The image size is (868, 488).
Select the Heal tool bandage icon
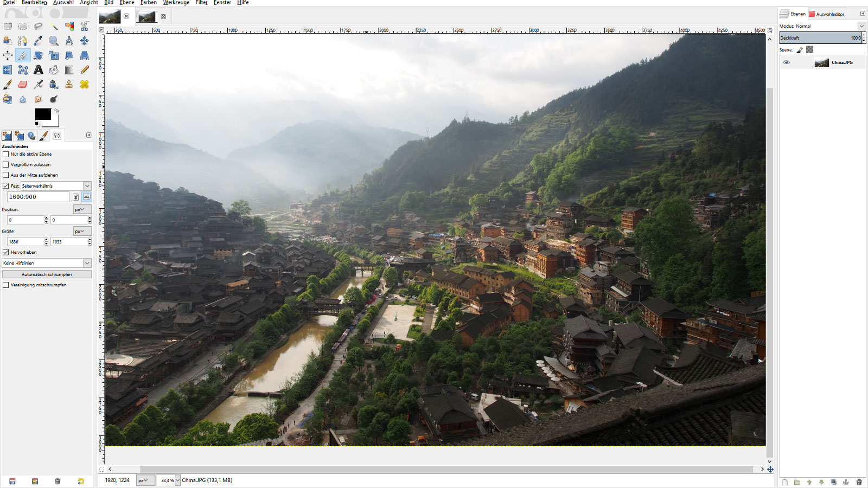[85, 85]
